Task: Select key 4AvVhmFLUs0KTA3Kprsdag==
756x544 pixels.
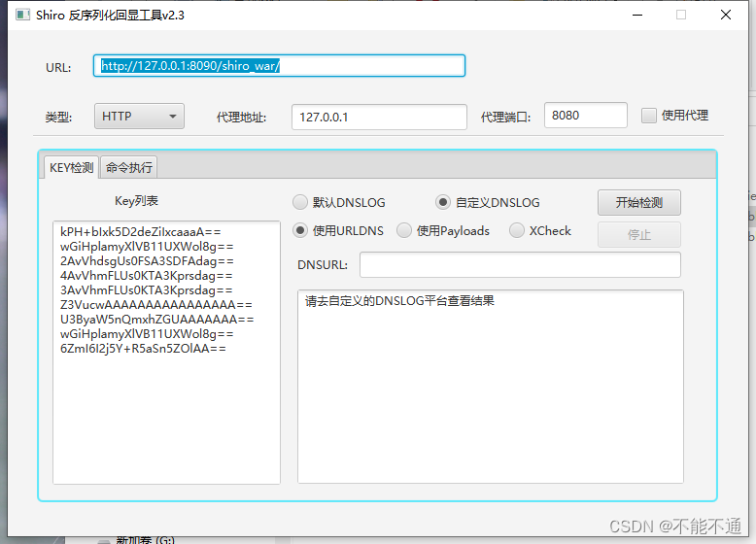Action: click(x=146, y=276)
